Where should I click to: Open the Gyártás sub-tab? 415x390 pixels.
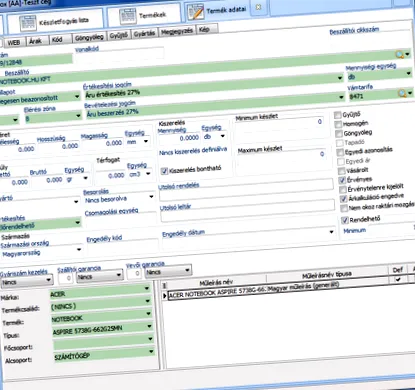[x=144, y=34]
